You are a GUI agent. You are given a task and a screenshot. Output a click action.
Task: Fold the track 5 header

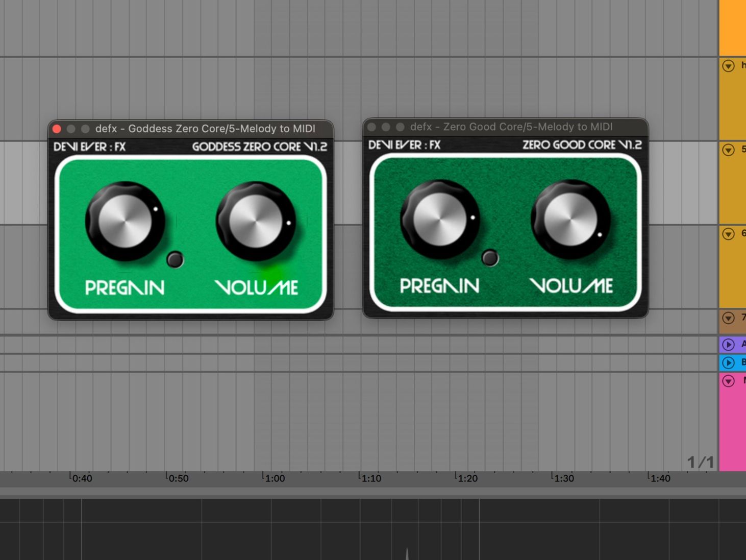pyautogui.click(x=729, y=150)
